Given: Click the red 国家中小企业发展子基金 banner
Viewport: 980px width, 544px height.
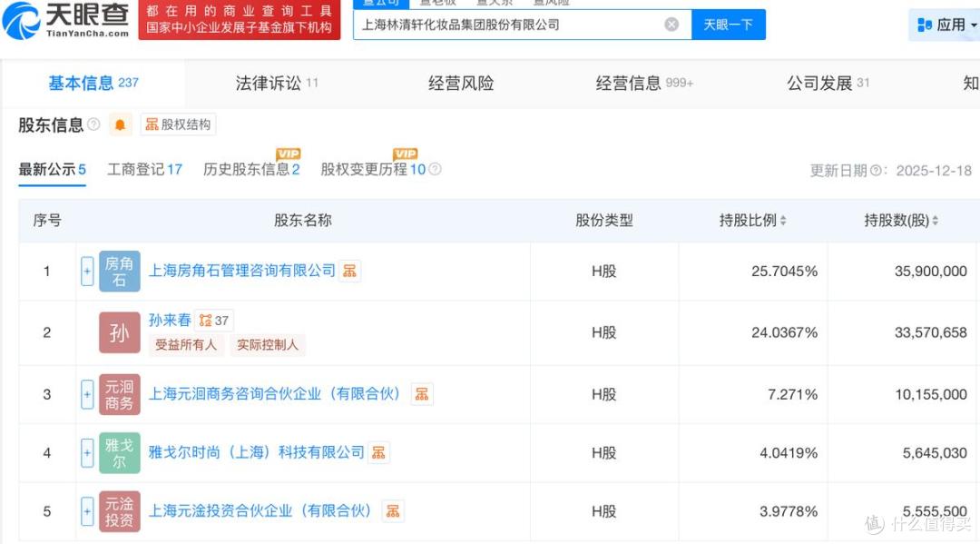Looking at the screenshot, I should point(240,19).
